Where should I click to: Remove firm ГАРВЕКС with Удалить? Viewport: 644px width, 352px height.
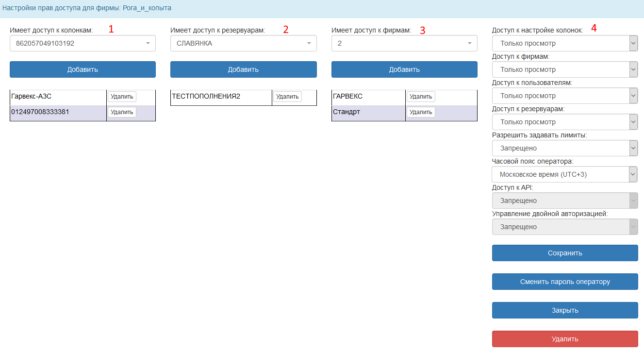coord(421,97)
